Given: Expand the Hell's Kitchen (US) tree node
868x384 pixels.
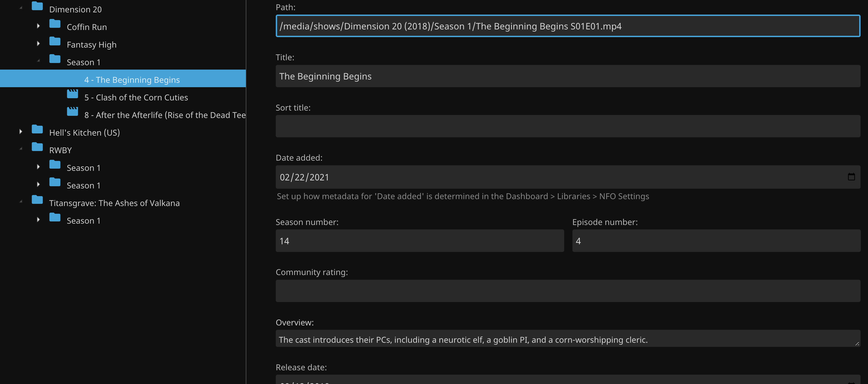Looking at the screenshot, I should click(x=21, y=132).
